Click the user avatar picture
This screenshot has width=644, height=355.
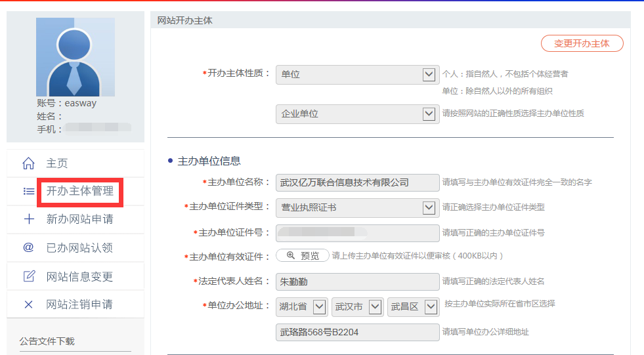point(75,57)
